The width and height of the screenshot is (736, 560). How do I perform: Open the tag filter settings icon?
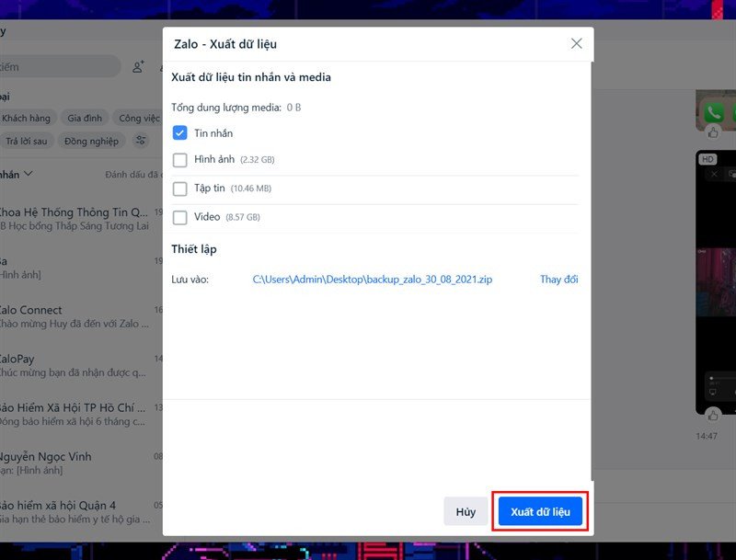pos(141,141)
